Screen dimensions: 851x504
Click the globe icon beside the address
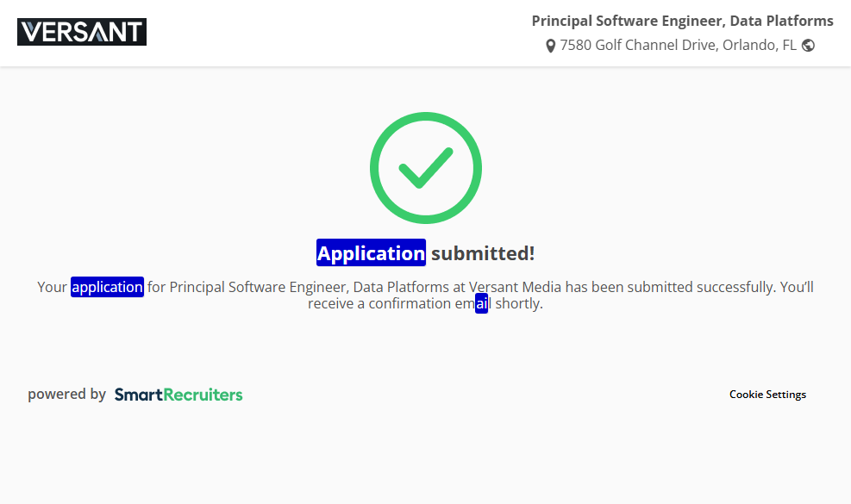click(x=808, y=46)
